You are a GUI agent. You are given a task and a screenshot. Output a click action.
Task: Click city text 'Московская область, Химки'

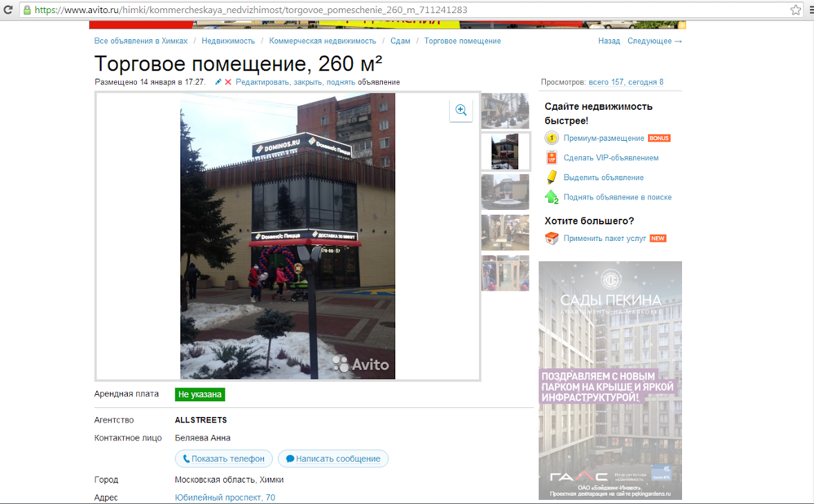click(229, 480)
